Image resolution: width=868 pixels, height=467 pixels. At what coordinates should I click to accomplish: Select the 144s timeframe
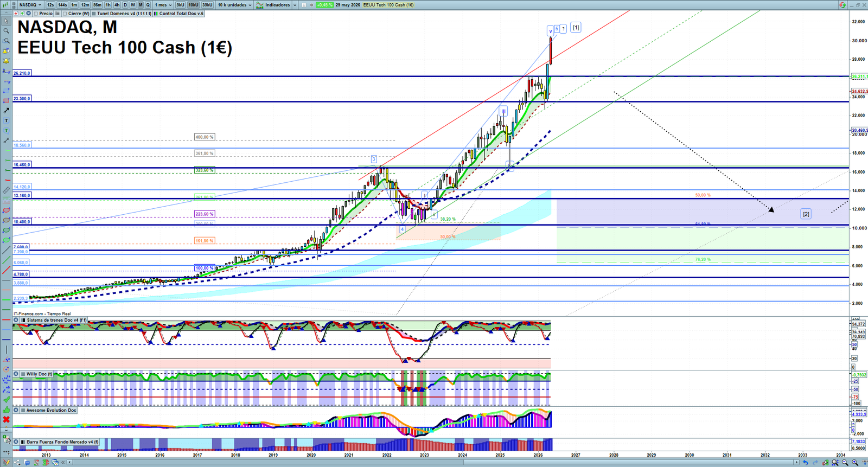[x=62, y=5]
